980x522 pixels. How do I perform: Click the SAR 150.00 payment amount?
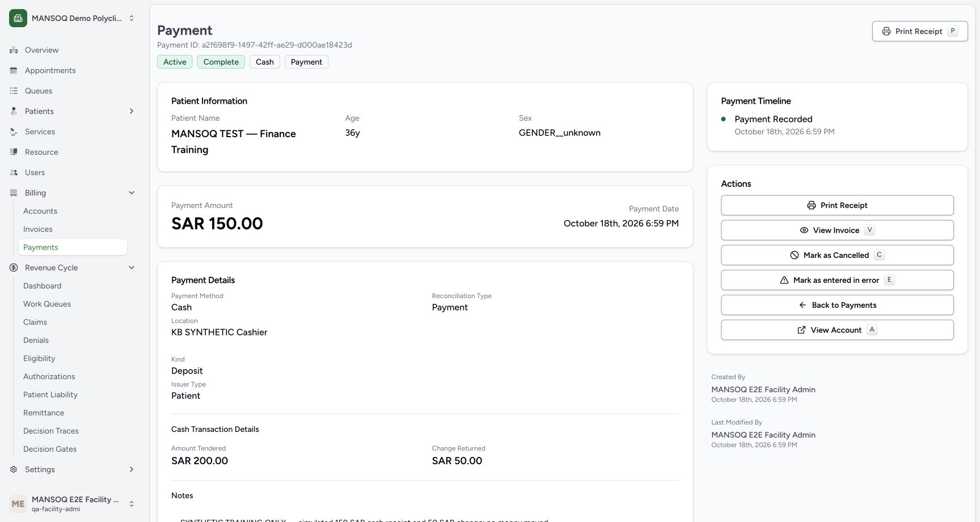(x=217, y=223)
